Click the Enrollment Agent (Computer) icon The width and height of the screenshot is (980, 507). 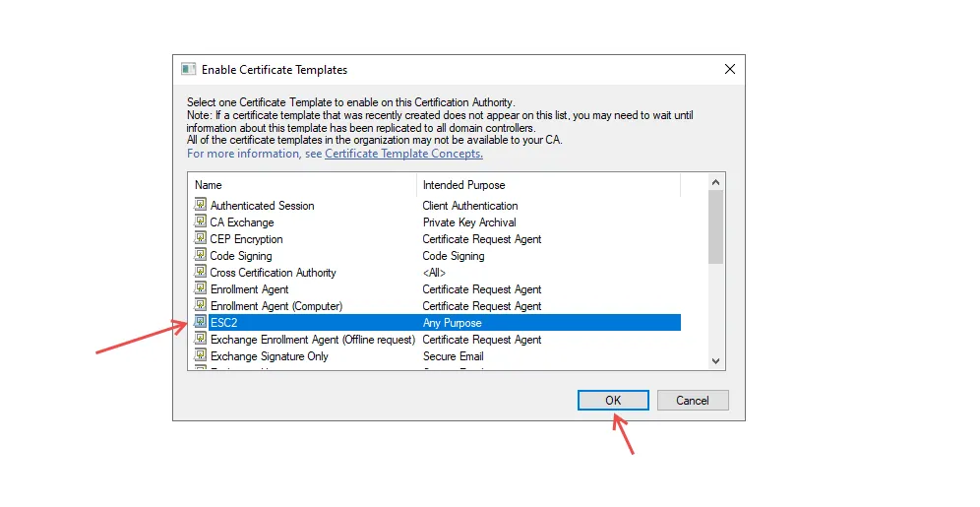pyautogui.click(x=201, y=305)
